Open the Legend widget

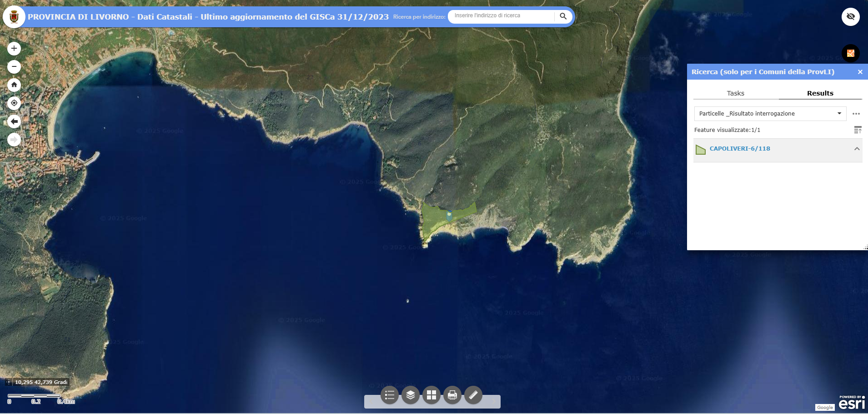click(389, 395)
